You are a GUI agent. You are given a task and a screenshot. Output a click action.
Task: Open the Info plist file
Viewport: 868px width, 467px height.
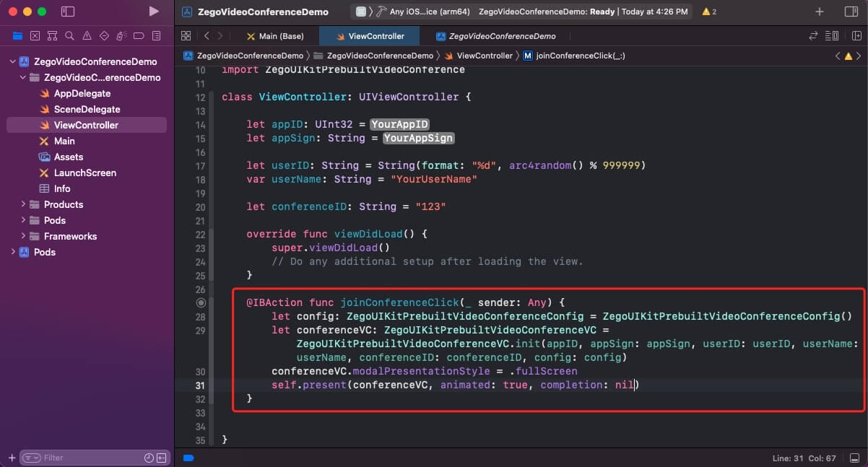62,189
